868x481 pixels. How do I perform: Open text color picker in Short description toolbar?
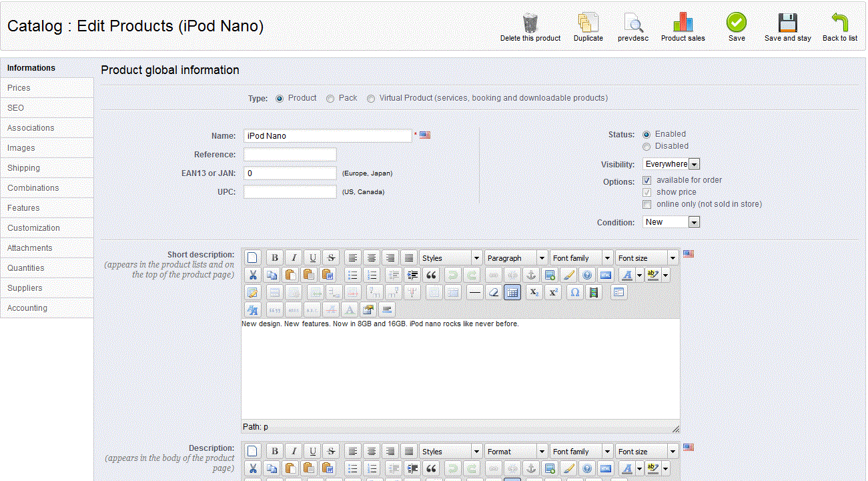pyautogui.click(x=639, y=275)
